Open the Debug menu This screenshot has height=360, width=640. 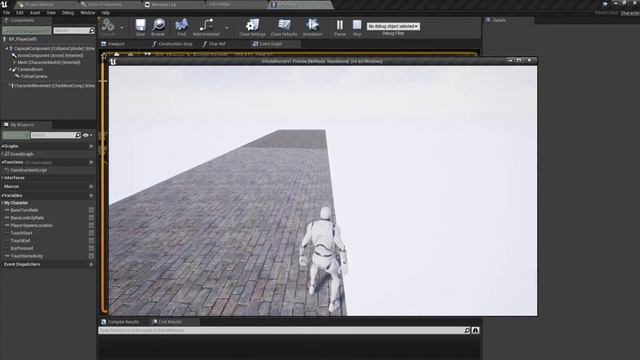tap(68, 13)
